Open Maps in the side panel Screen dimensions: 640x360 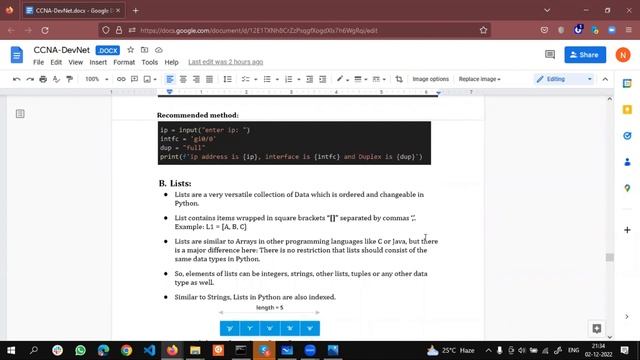pyautogui.click(x=627, y=188)
